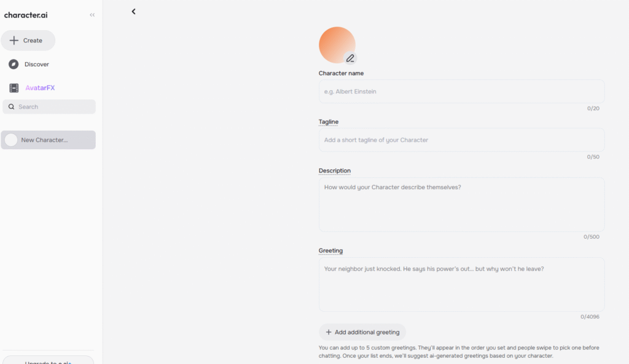Click the Create button
629x364 pixels.
pyautogui.click(x=28, y=41)
